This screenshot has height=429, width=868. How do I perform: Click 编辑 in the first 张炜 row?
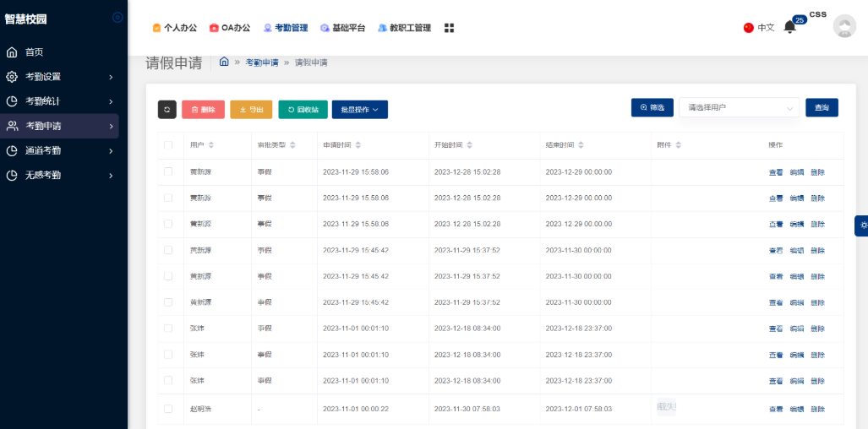[x=797, y=329]
